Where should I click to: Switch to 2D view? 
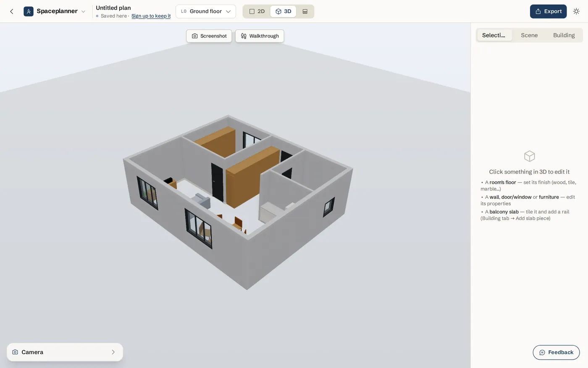click(x=257, y=11)
